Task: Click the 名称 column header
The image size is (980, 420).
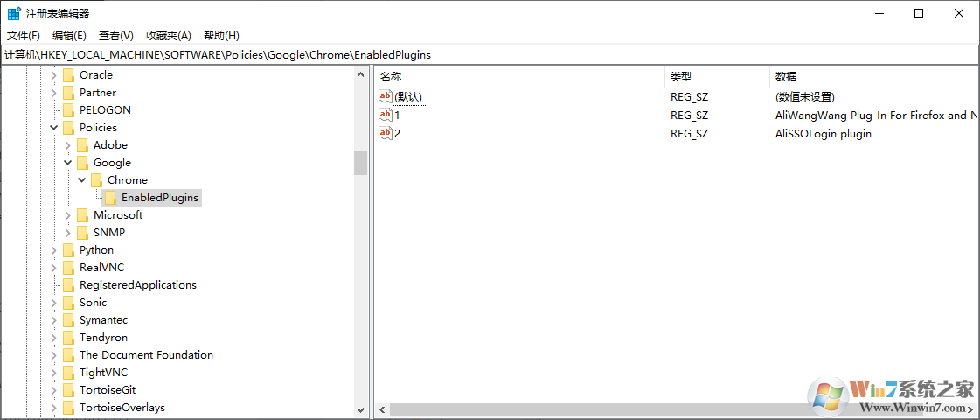Action: pos(391,77)
